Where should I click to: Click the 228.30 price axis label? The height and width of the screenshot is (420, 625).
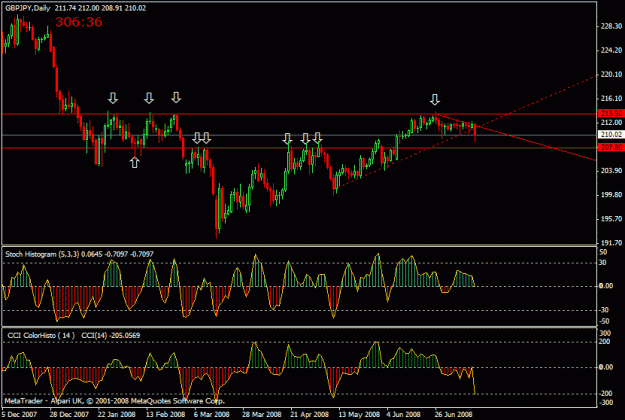611,26
